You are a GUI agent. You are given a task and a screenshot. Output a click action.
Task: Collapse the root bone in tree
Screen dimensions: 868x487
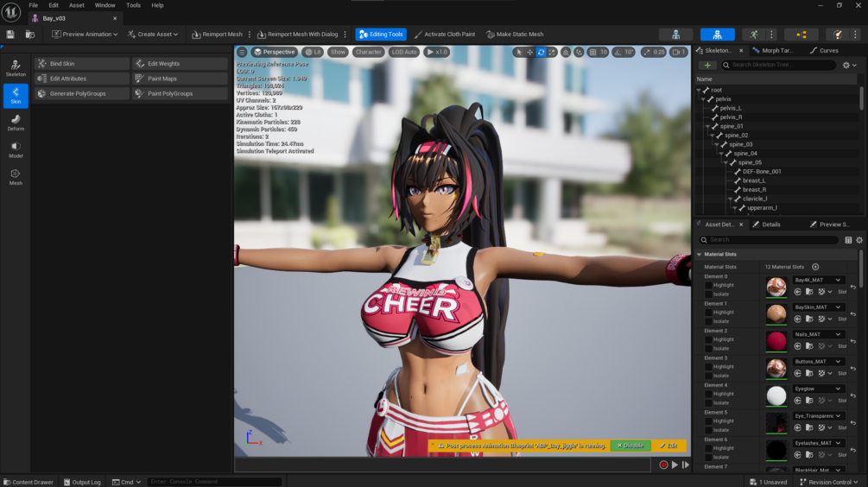(x=699, y=90)
